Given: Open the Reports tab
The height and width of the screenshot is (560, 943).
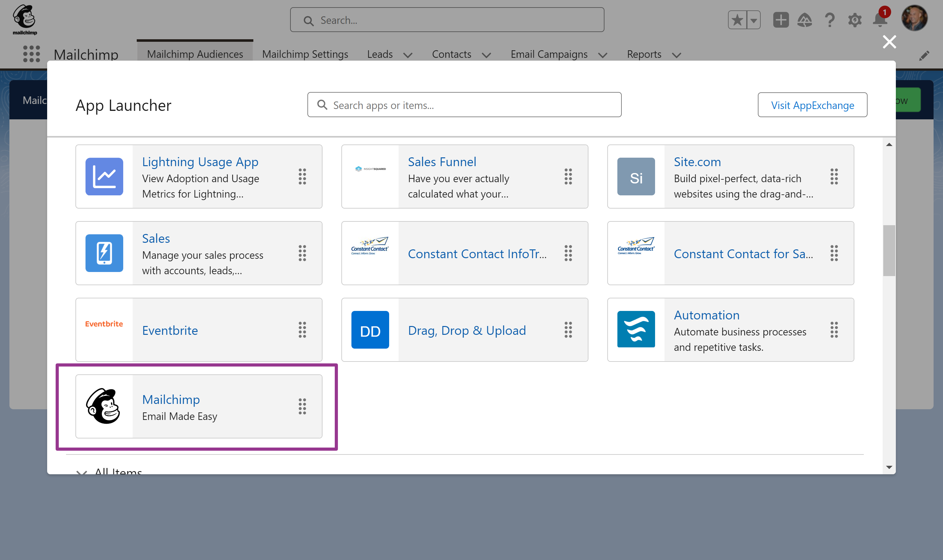Looking at the screenshot, I should point(644,54).
